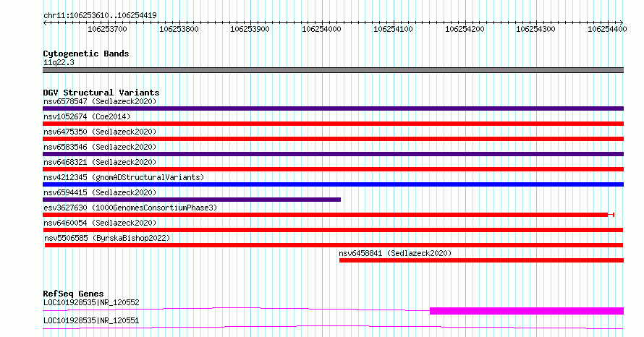Open the nsv5506585 (ByrskaBishop2022) label
644x337 pixels.
pos(107,238)
